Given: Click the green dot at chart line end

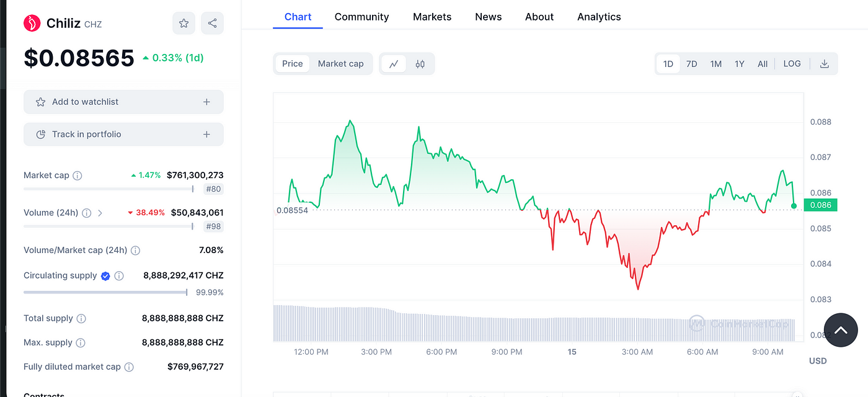Looking at the screenshot, I should coord(794,205).
